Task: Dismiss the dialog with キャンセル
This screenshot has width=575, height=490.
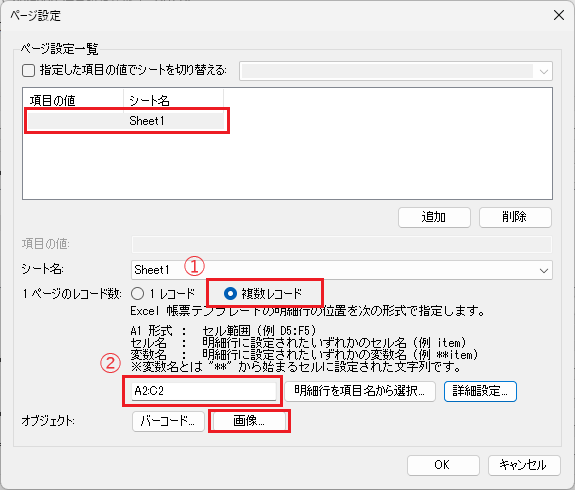Action: pos(524,465)
